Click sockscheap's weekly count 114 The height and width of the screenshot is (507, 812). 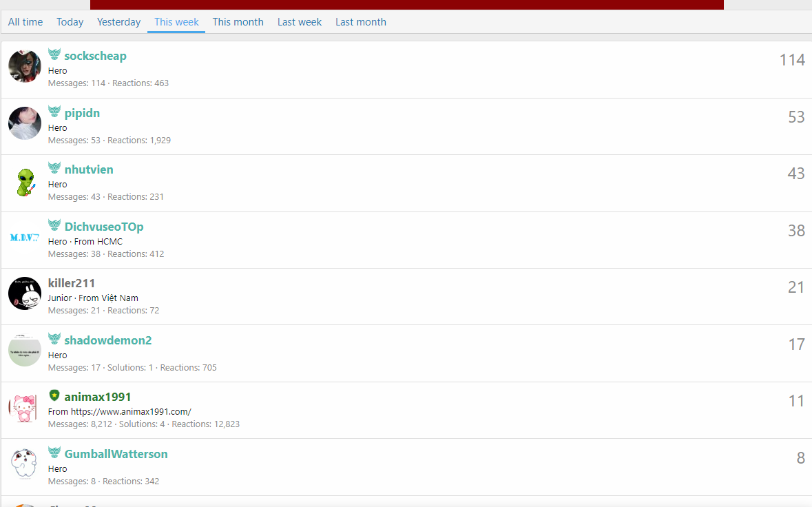tap(792, 60)
